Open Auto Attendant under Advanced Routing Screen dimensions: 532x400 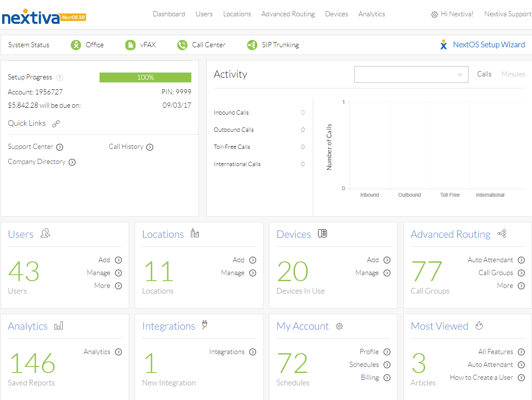[x=490, y=260]
